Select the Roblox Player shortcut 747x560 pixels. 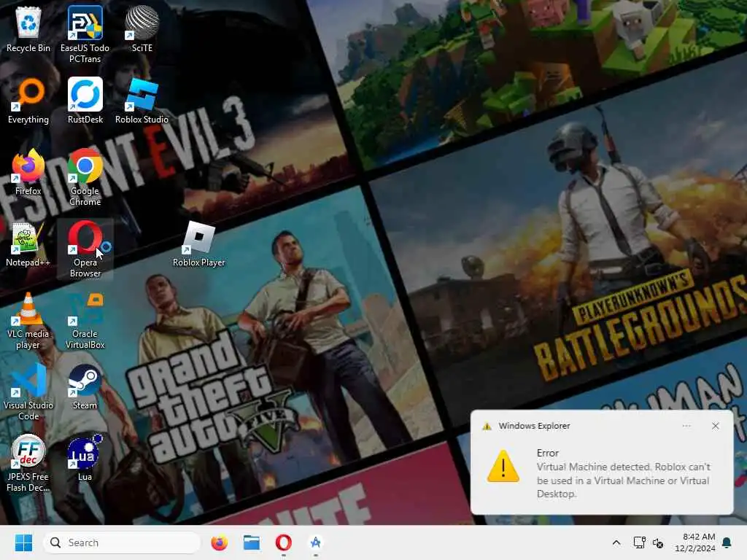[198, 245]
